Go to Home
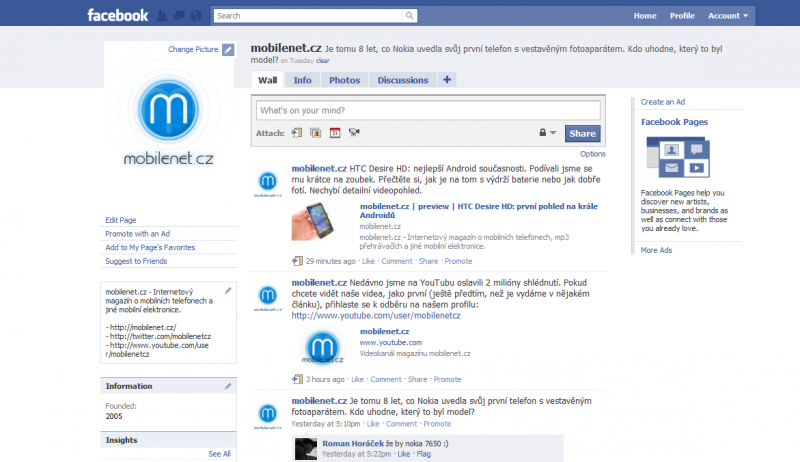Image resolution: width=800 pixels, height=462 pixels. [x=645, y=16]
